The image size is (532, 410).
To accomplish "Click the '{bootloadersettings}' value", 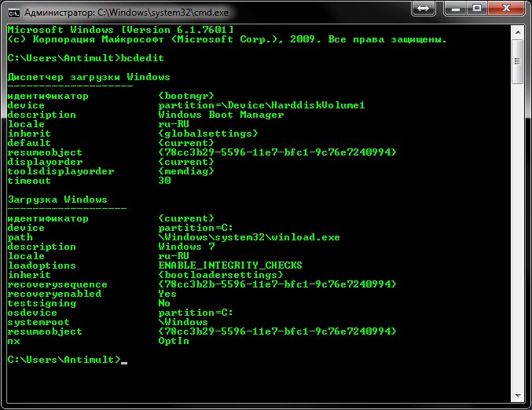I will coord(221,275).
